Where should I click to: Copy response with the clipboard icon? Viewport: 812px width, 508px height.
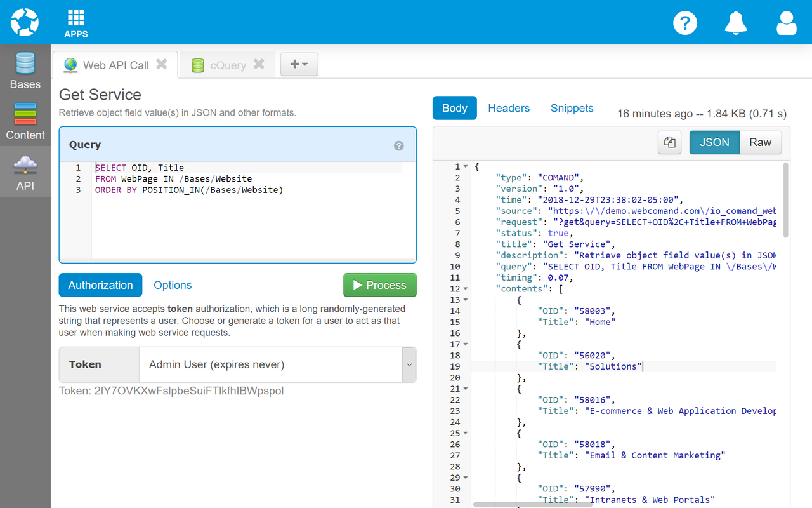(669, 142)
